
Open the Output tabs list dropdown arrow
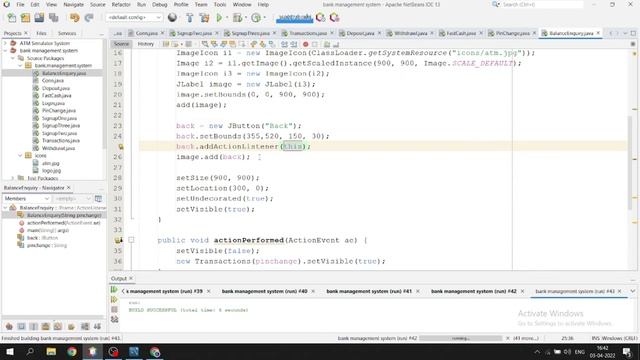[633, 291]
